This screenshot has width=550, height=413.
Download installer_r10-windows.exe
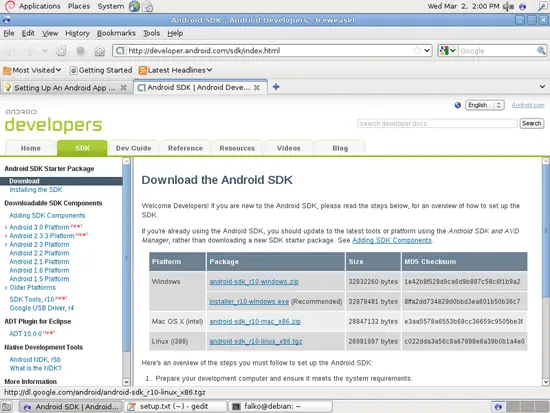pyautogui.click(x=249, y=302)
